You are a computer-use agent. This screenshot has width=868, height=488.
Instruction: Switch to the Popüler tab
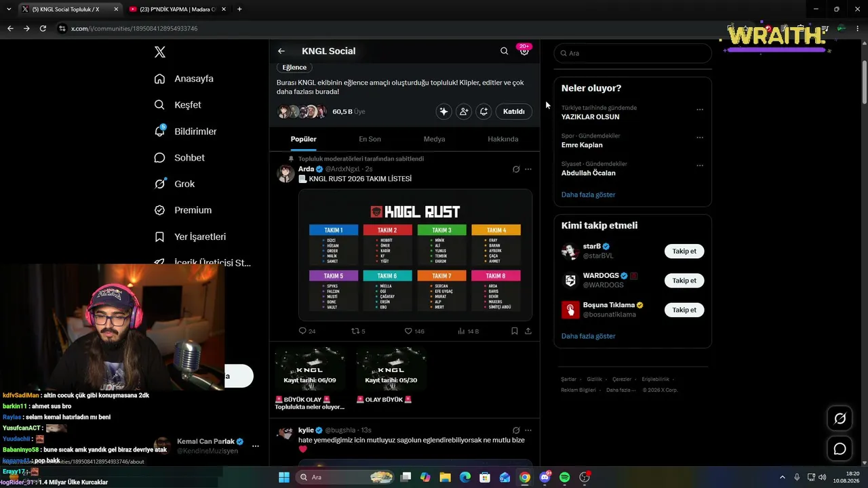tap(304, 139)
